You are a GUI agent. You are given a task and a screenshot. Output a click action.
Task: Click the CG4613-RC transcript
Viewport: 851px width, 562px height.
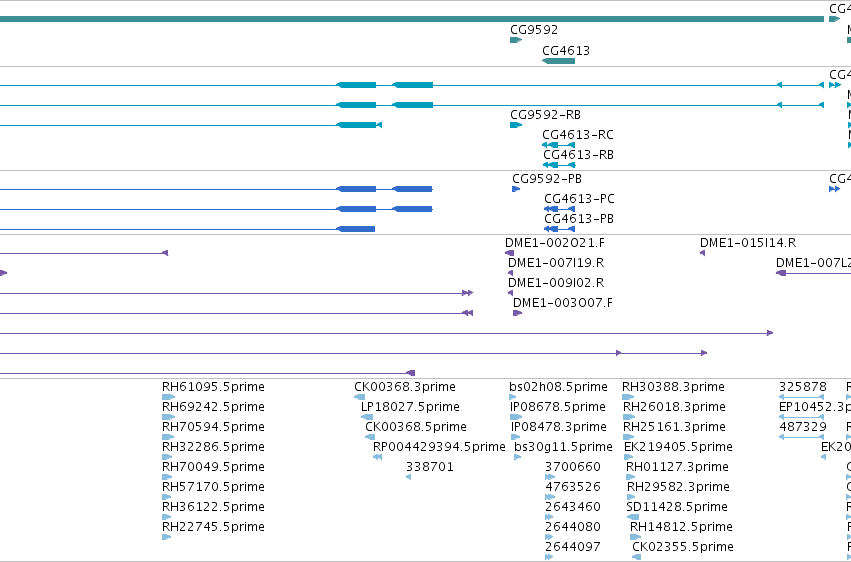pyautogui.click(x=558, y=145)
